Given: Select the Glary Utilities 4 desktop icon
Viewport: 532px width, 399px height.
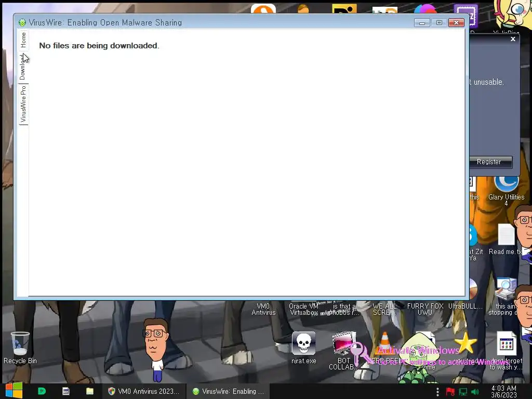Looking at the screenshot, I should 506,191.
